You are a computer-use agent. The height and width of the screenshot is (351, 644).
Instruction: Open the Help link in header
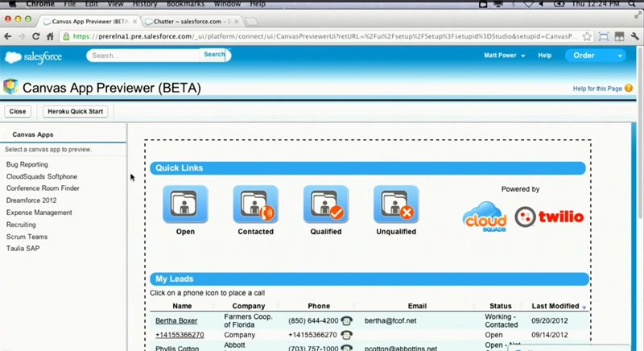pos(545,56)
